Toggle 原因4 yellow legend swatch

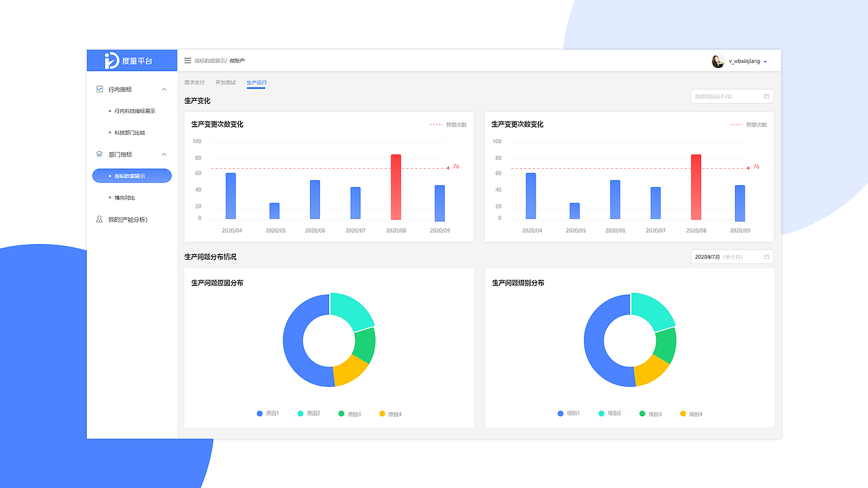coord(382,413)
